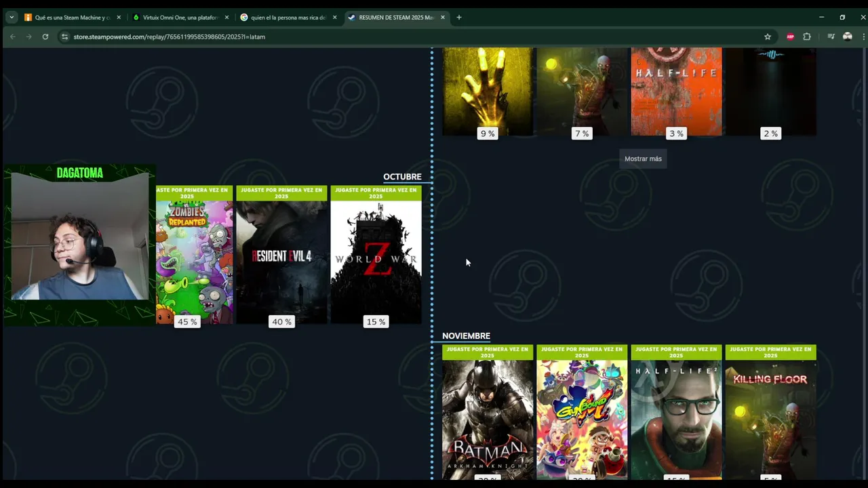This screenshot has width=868, height=488.
Task: Click the OCTUBRE month heading
Action: click(402, 177)
